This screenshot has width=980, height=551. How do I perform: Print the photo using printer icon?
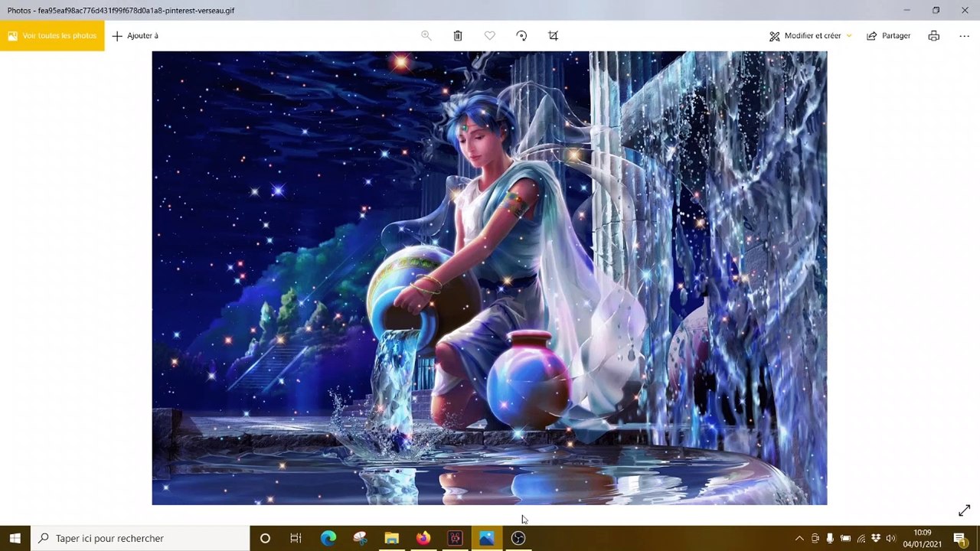click(934, 36)
